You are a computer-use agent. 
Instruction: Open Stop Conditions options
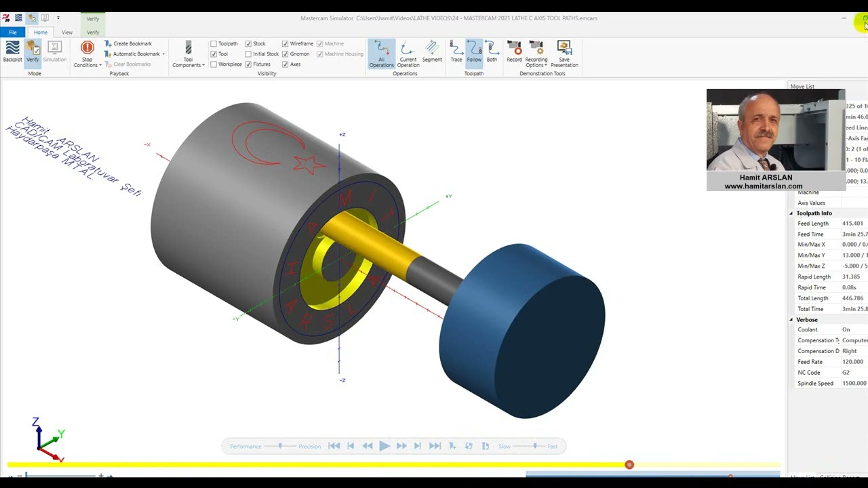87,54
